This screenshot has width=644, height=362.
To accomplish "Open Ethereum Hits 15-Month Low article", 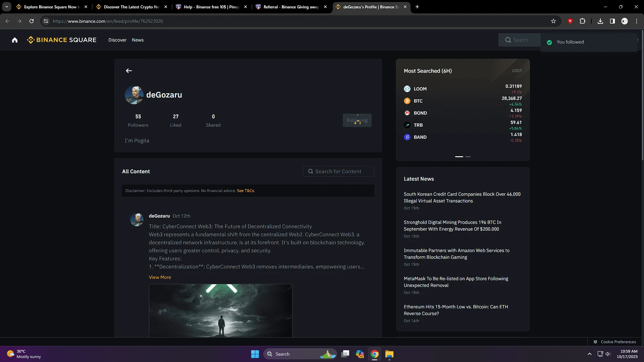I will point(456,310).
